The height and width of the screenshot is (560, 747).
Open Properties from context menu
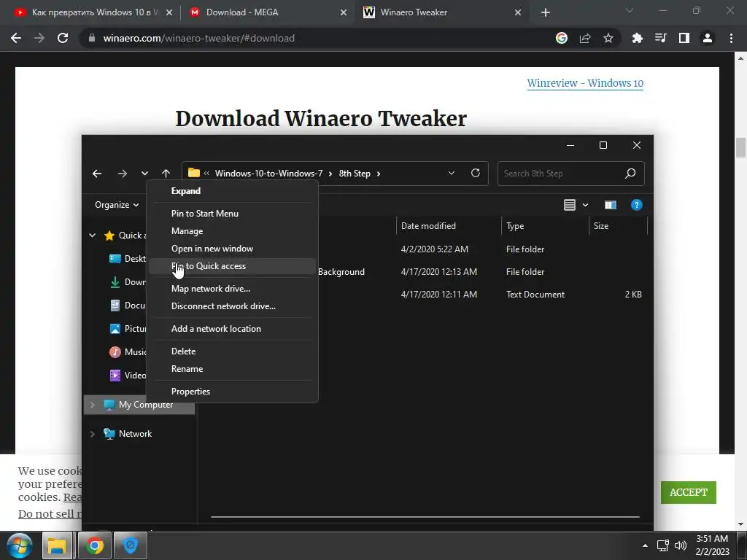coord(232,392)
